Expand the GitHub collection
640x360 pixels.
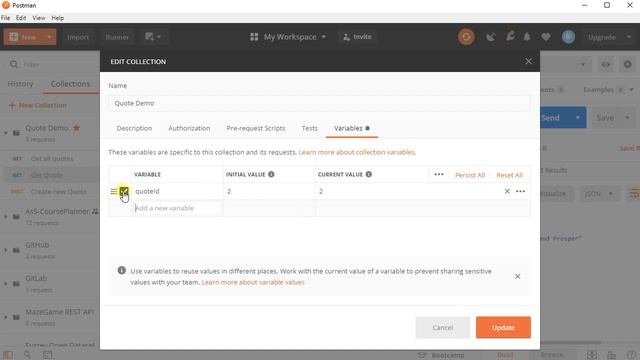click(6, 250)
